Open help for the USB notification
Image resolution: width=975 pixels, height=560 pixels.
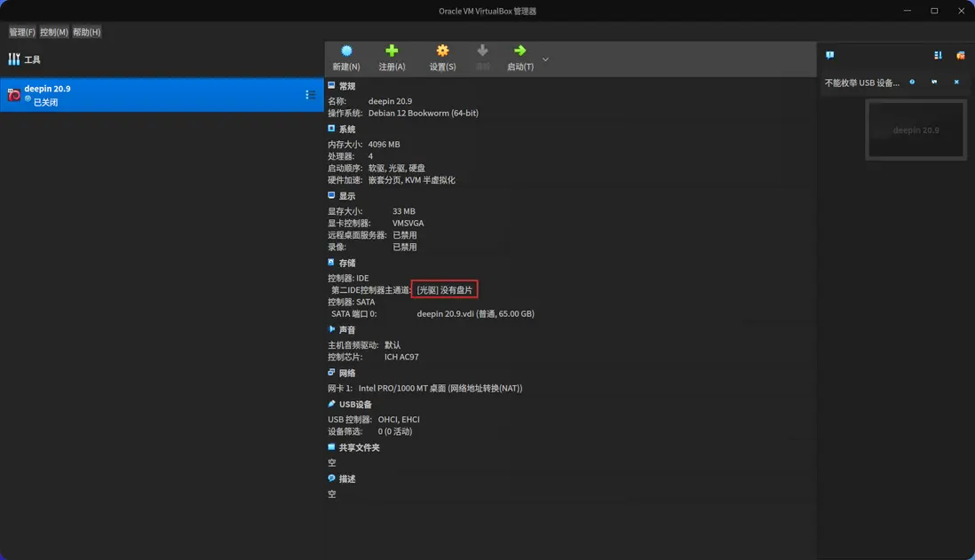912,82
